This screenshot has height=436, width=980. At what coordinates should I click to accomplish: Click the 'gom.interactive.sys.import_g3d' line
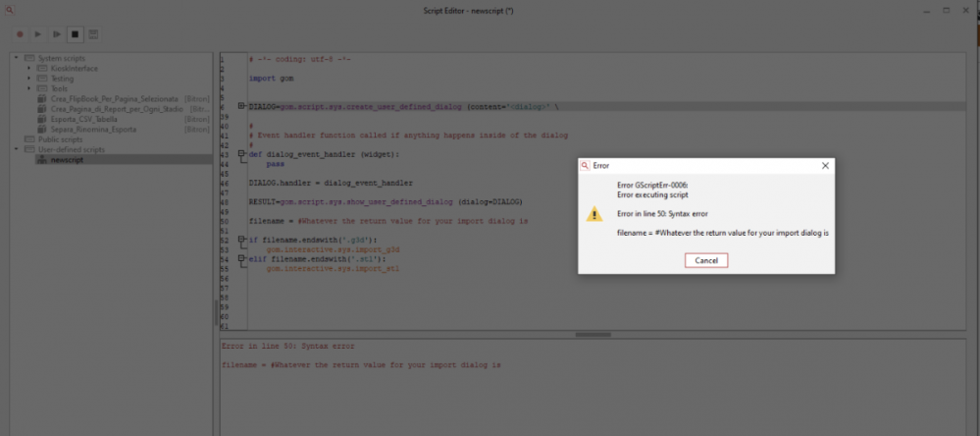333,249
